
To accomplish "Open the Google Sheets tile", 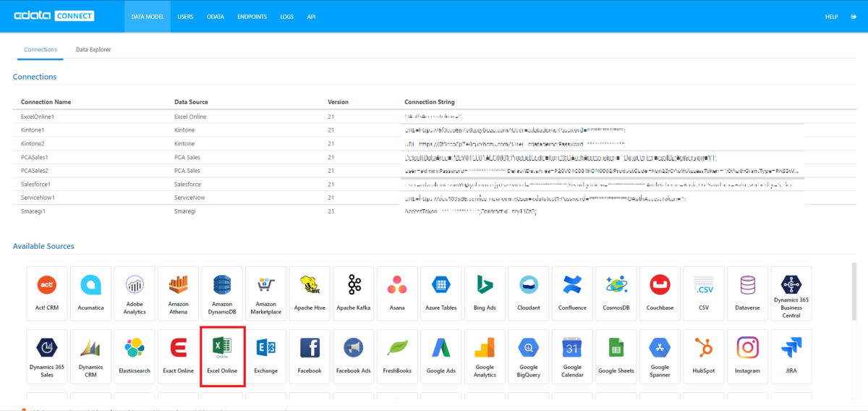I will pos(616,357).
